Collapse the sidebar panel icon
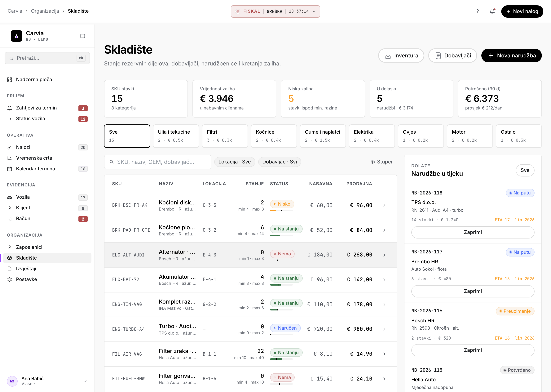 [82, 36]
